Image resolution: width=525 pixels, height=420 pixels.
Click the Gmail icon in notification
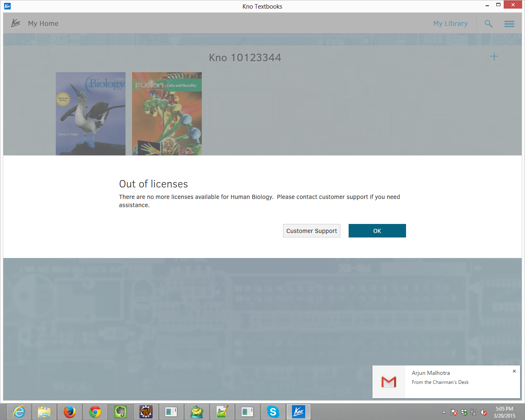click(389, 382)
